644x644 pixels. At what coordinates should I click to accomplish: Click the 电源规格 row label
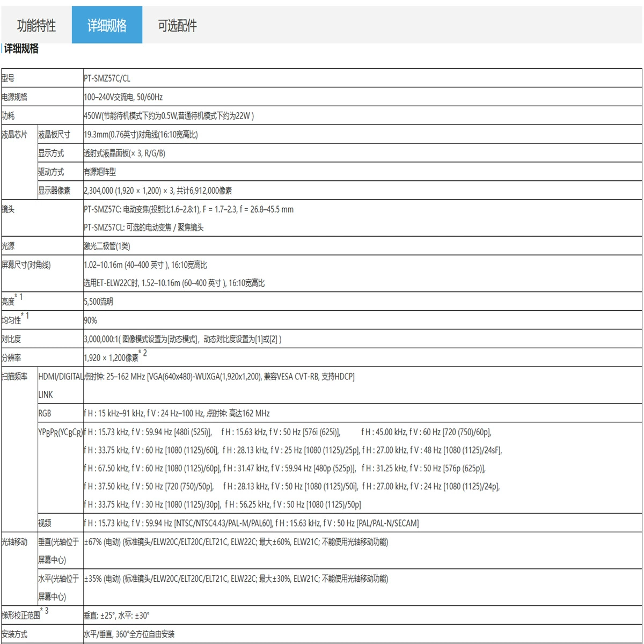pos(14,97)
